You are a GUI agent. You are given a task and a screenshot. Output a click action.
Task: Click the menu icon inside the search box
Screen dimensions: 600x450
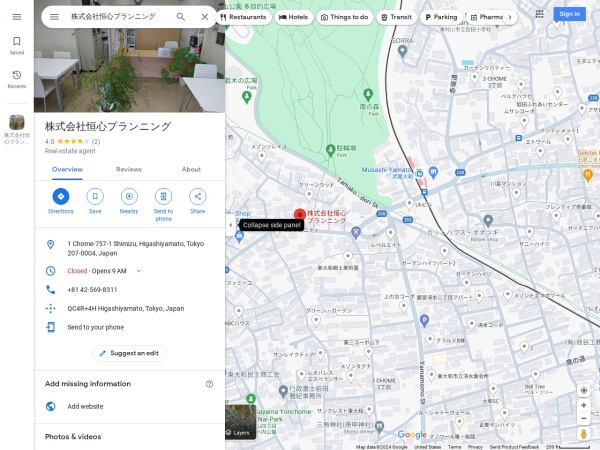point(54,17)
